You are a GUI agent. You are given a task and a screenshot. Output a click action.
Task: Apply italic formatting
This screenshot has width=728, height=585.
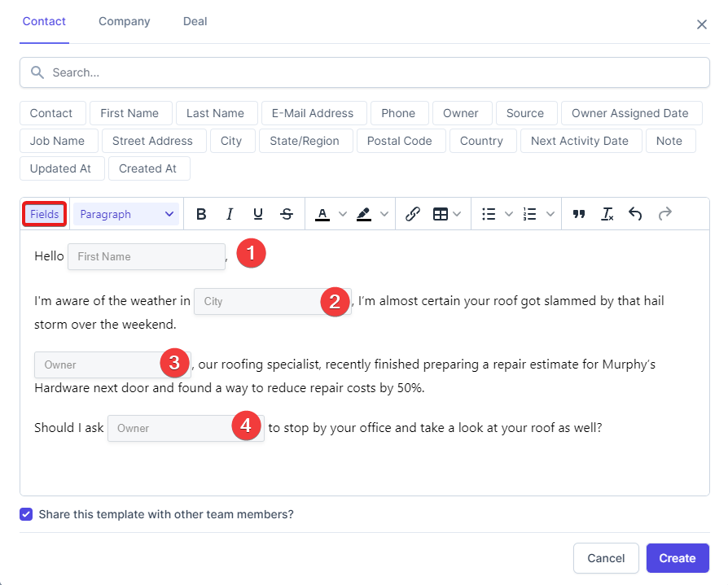pos(230,213)
